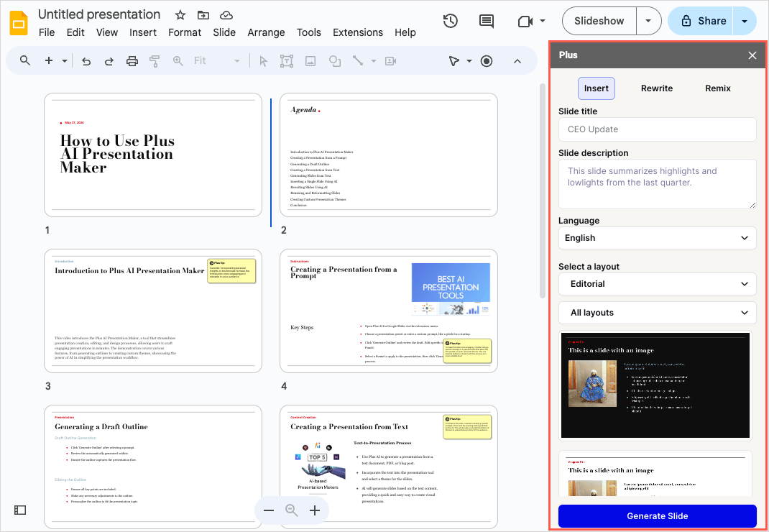This screenshot has height=532, width=769.
Task: Open the Edit menu
Action: click(x=75, y=32)
